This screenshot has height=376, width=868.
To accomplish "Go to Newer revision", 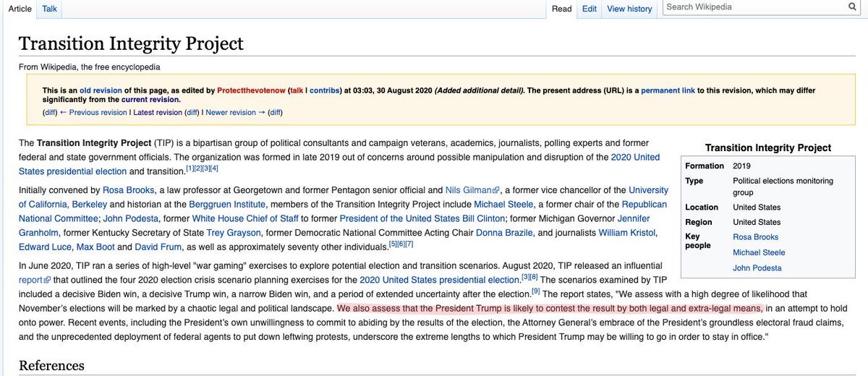I will pos(234,113).
